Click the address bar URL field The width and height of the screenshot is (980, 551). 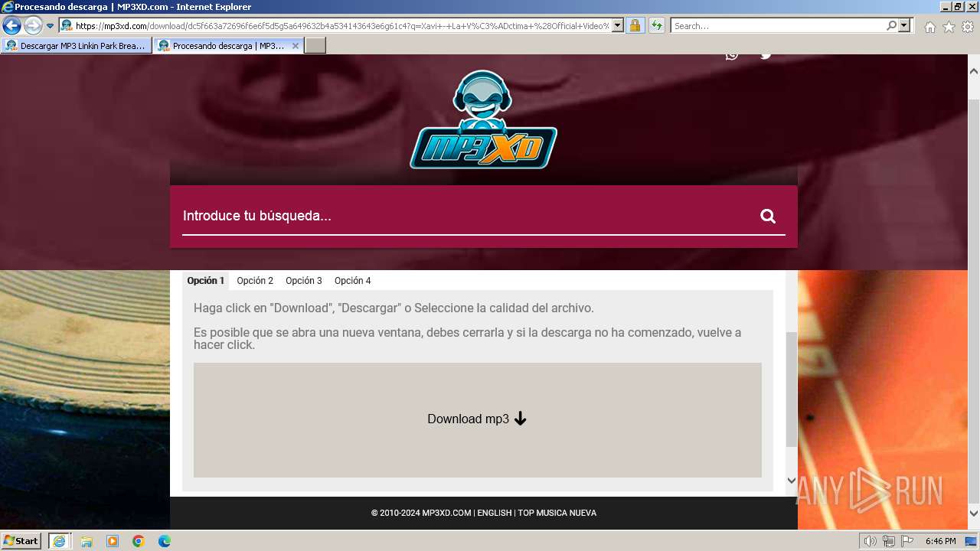(341, 26)
